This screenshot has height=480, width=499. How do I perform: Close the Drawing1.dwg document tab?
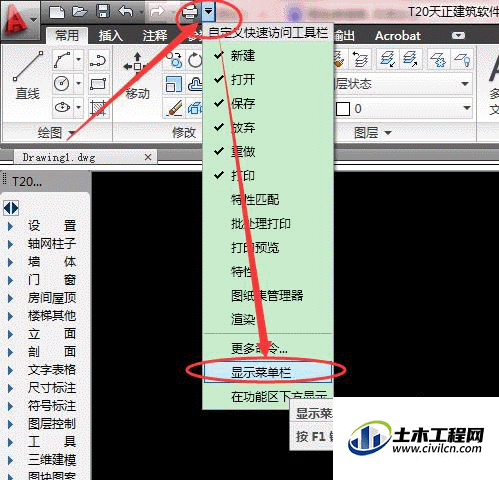(148, 157)
